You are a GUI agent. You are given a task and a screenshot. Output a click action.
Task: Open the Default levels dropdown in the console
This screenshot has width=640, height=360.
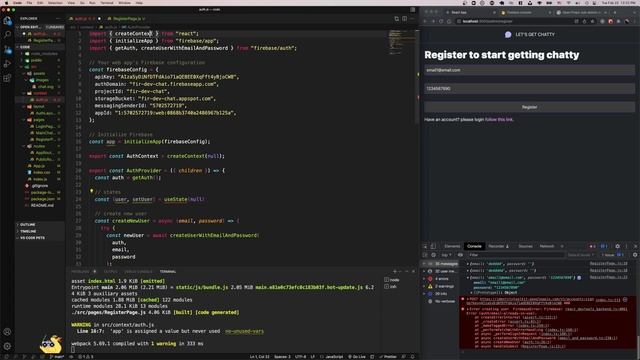coord(580,255)
